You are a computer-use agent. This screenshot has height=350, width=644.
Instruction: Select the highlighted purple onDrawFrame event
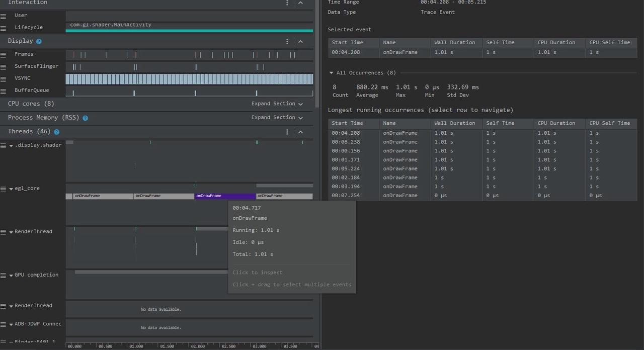[224, 196]
